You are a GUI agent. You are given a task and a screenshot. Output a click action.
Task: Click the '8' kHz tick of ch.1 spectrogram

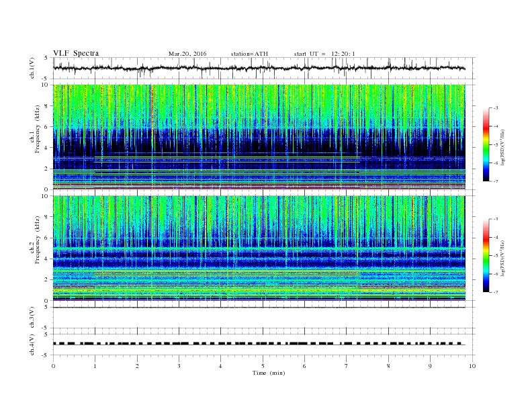[x=46, y=106]
